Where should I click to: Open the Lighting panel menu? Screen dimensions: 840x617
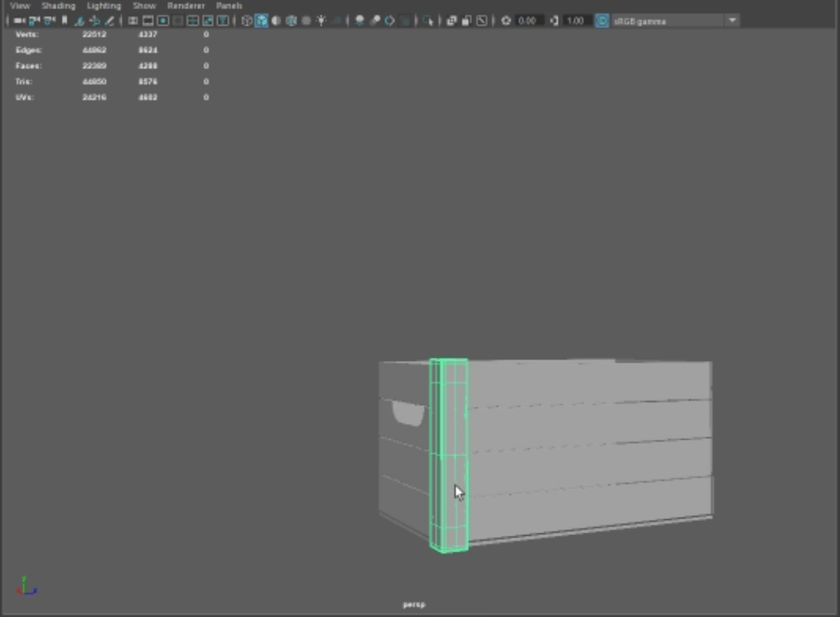coord(104,6)
